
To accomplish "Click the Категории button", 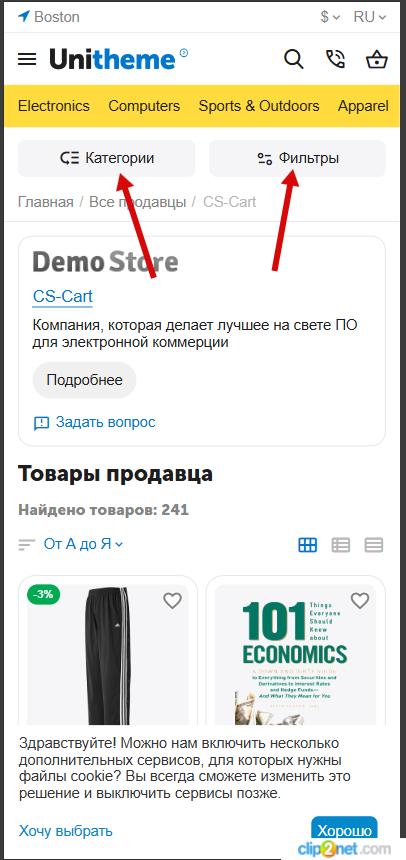I will [x=106, y=159].
